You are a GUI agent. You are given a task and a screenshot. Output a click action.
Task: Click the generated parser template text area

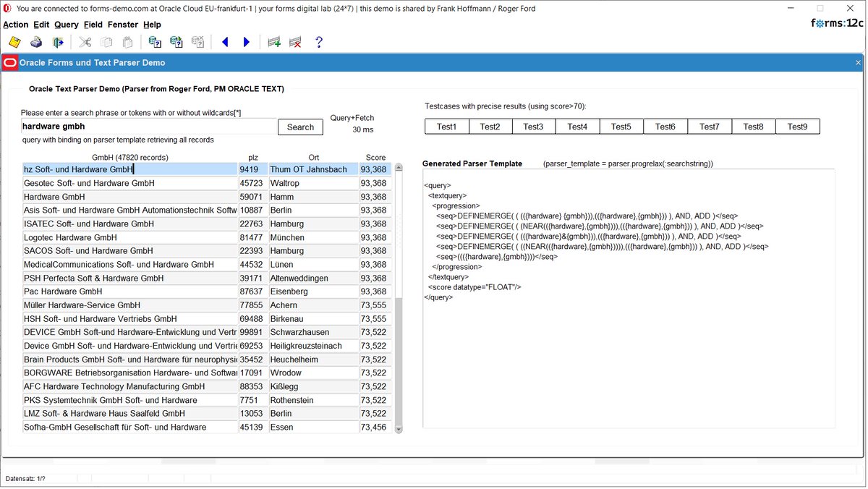click(x=629, y=298)
